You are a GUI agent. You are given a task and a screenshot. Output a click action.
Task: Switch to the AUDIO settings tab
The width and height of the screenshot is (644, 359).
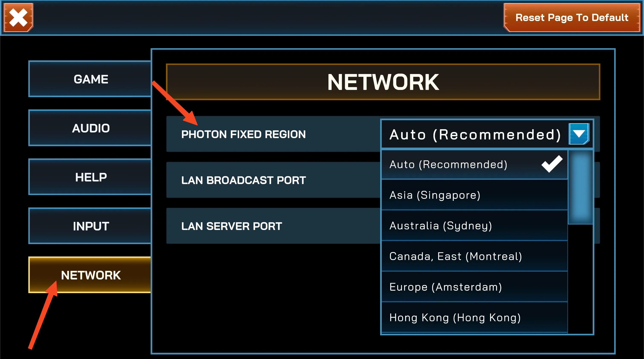tap(90, 128)
